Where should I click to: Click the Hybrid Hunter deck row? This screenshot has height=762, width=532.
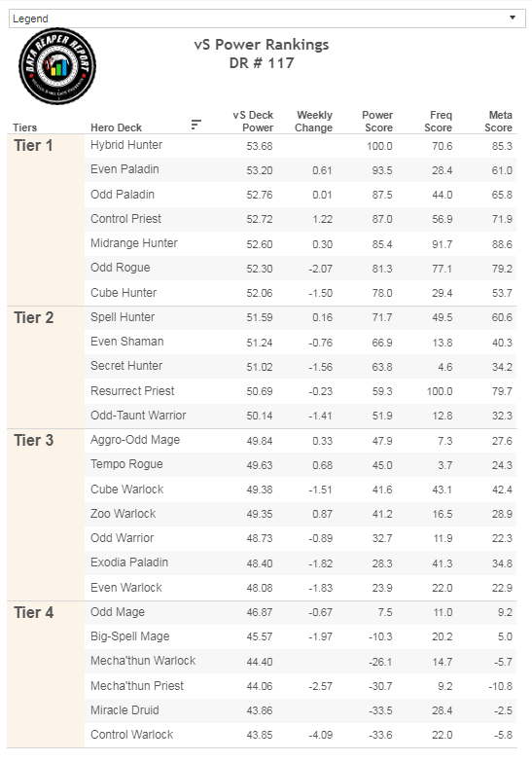[301, 145]
